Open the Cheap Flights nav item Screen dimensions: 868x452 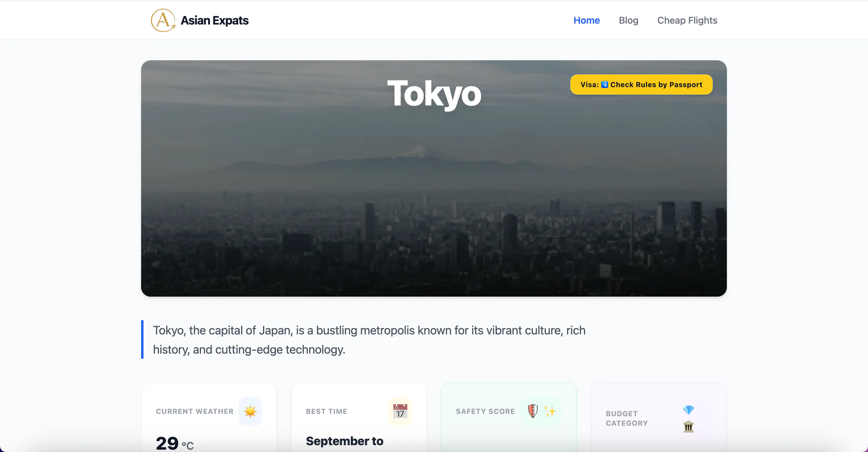point(687,20)
